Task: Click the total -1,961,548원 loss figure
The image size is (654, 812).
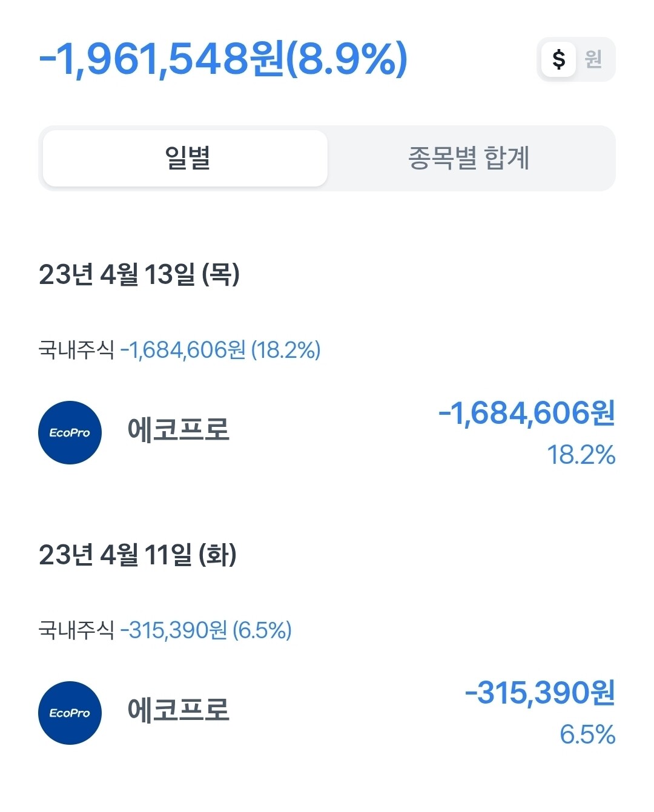Action: pyautogui.click(x=161, y=59)
